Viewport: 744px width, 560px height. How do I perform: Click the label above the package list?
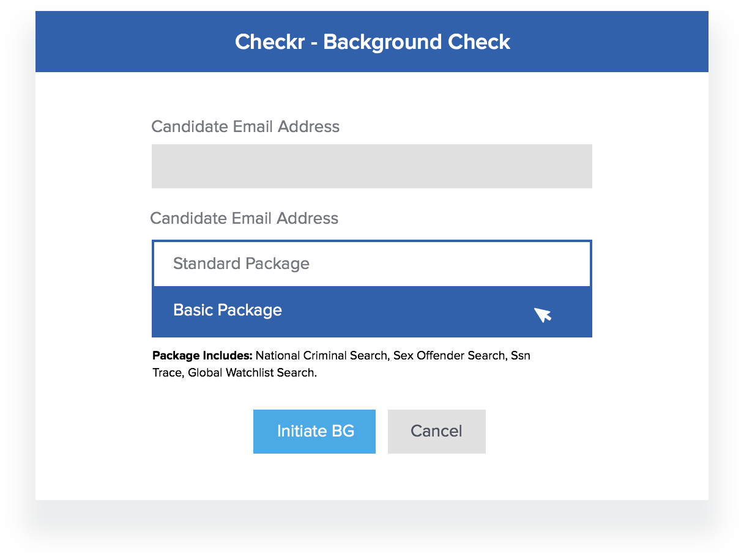pyautogui.click(x=244, y=218)
